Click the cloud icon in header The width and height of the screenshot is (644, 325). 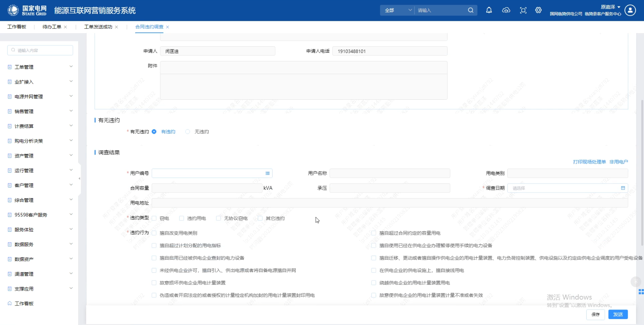[506, 10]
